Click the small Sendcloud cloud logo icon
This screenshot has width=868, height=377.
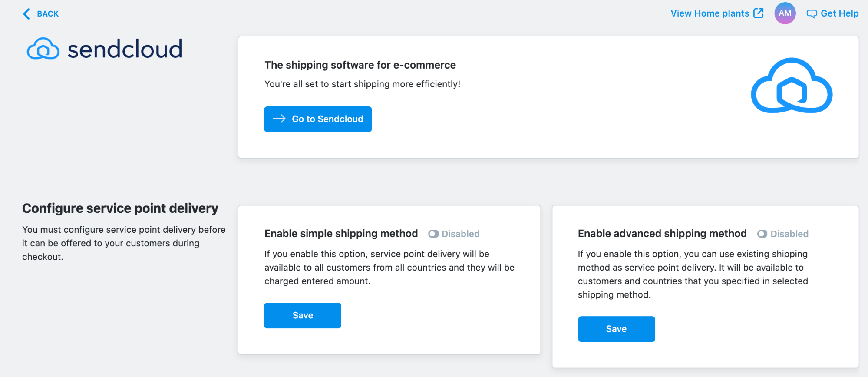[43, 49]
